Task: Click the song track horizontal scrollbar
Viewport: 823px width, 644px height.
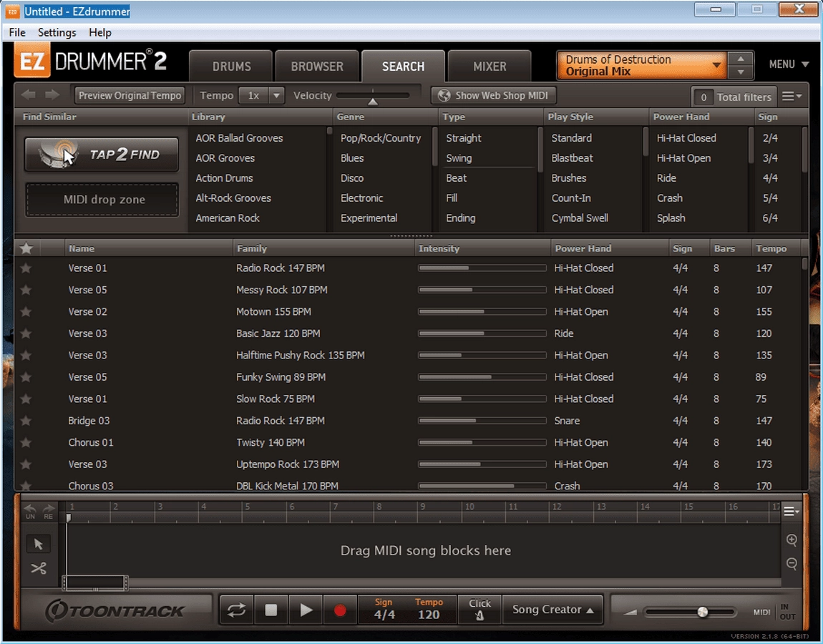Action: [x=95, y=582]
